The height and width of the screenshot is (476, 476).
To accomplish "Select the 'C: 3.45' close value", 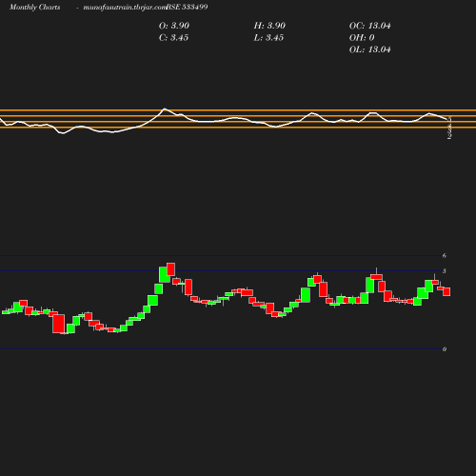I will point(173,37).
